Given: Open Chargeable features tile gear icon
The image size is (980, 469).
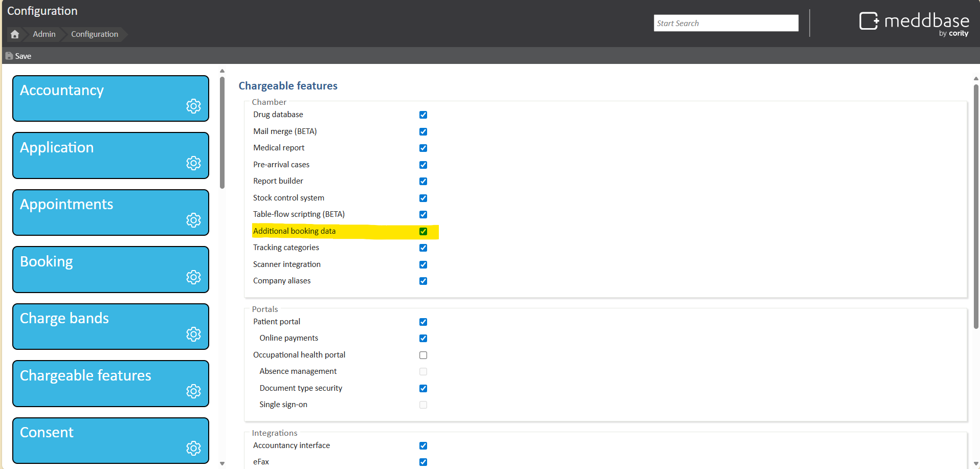Looking at the screenshot, I should [x=193, y=391].
